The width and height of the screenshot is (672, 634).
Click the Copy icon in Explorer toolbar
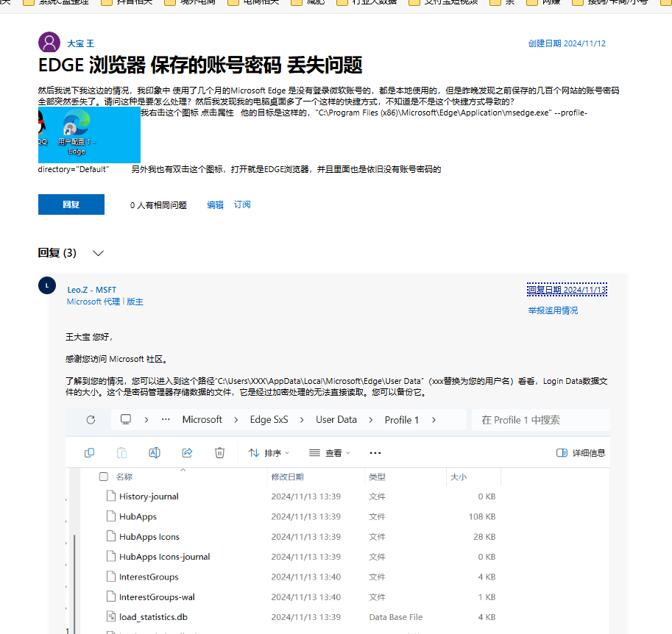[x=90, y=453]
